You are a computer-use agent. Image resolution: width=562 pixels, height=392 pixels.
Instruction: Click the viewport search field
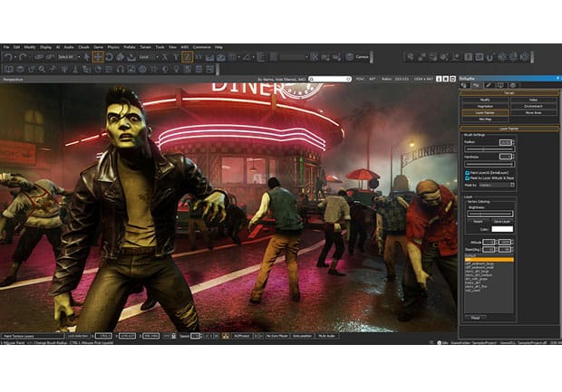(x=330, y=79)
